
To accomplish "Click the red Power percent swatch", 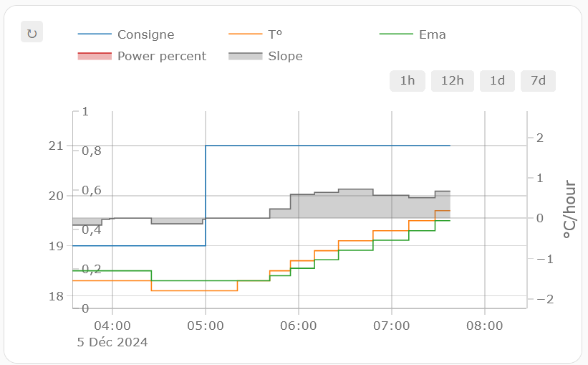I will coord(94,56).
